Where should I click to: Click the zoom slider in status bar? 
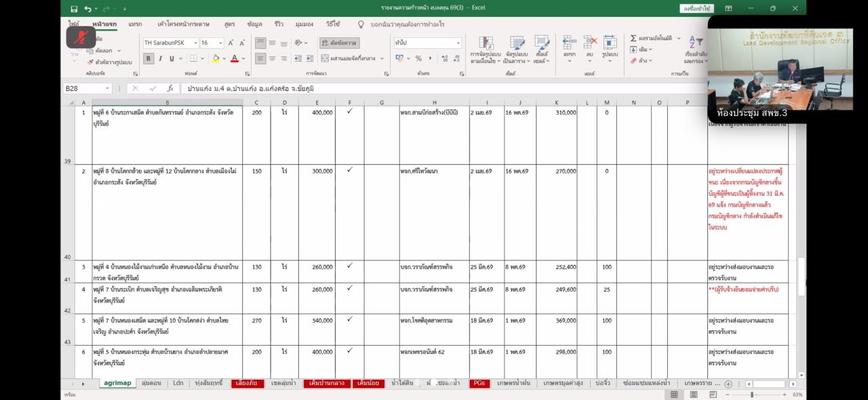click(751, 394)
